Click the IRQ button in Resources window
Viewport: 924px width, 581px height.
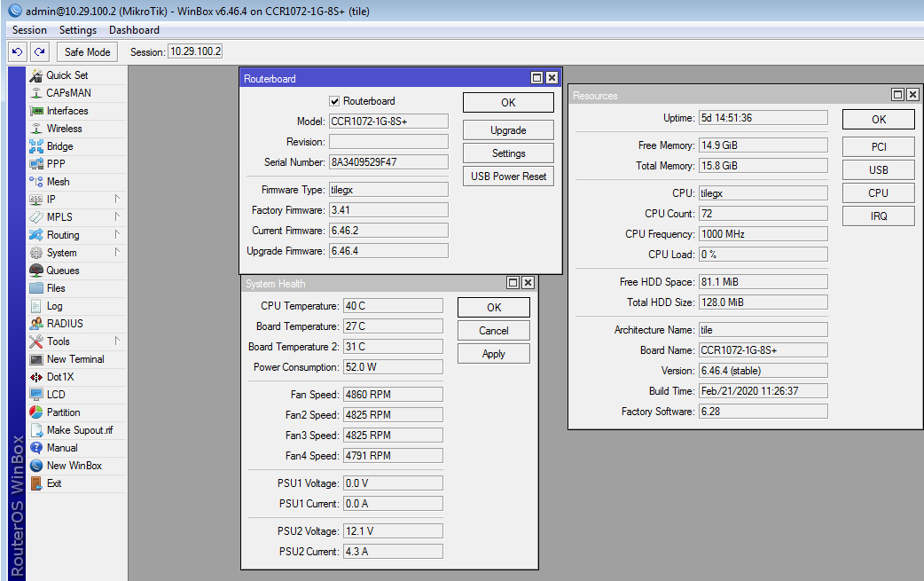pyautogui.click(x=878, y=216)
